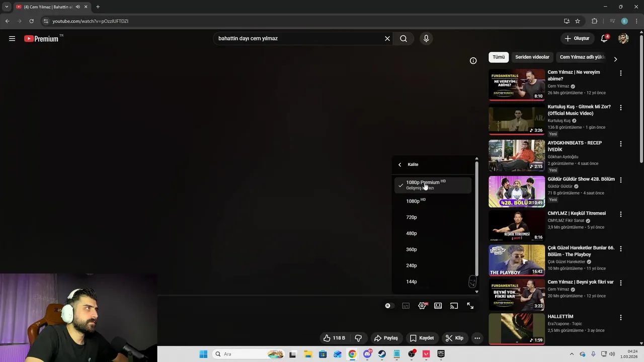Enter fullscreen mode in player
The width and height of the screenshot is (644, 362).
470,306
